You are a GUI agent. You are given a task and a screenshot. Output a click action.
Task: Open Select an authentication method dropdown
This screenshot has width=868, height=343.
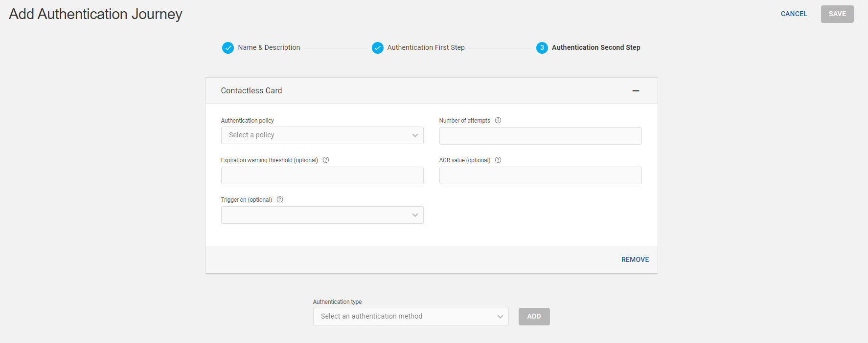(x=411, y=317)
